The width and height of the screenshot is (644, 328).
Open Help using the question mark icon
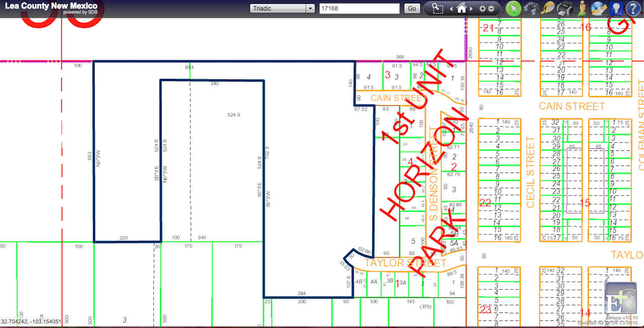(x=633, y=9)
